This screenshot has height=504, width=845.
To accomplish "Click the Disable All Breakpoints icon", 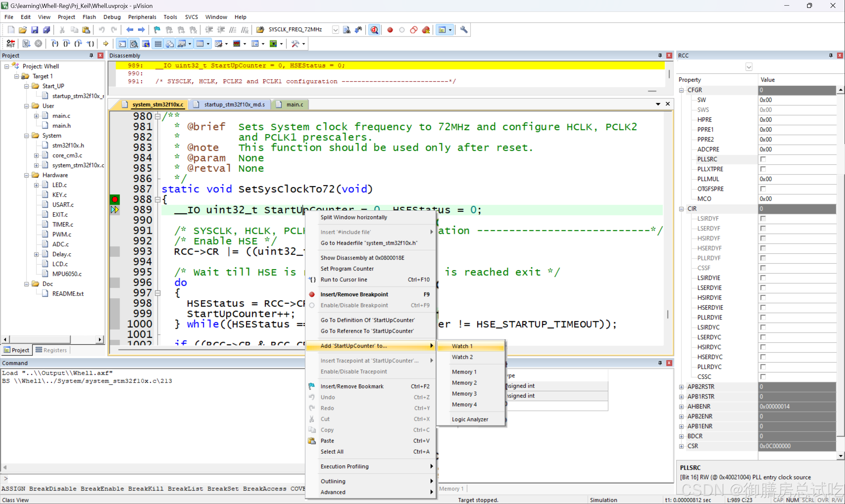I will tap(414, 30).
